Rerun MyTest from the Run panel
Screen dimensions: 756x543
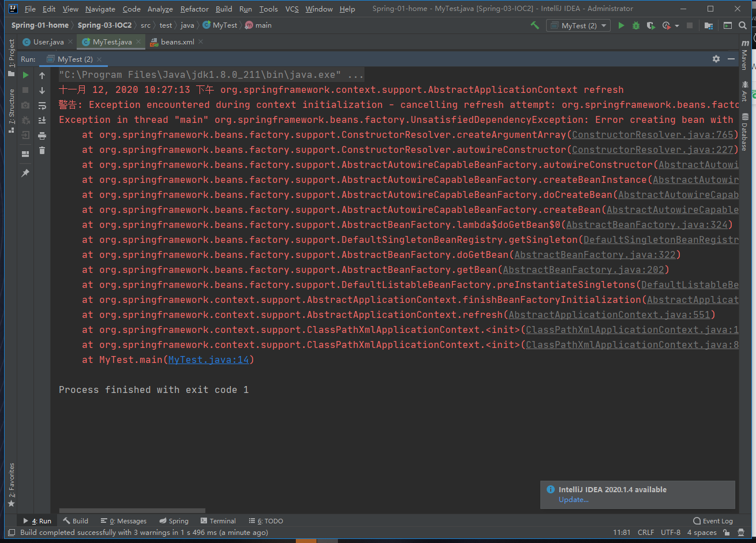pyautogui.click(x=25, y=75)
